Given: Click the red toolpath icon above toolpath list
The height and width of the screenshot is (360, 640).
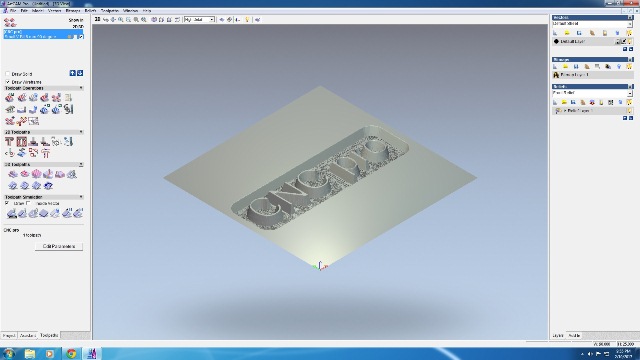Looking at the screenshot, I should point(9,22).
